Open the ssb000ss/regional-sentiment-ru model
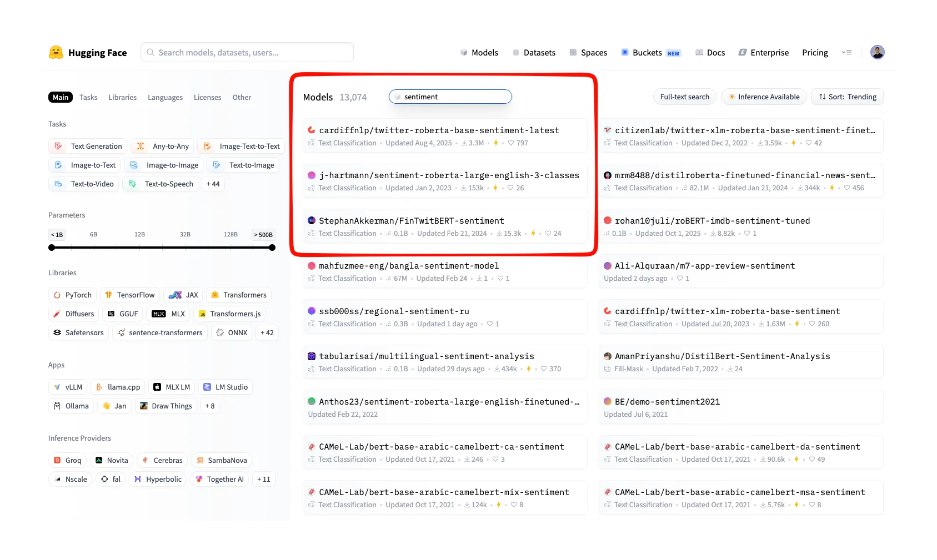Image resolution: width=937 pixels, height=560 pixels. [x=445, y=316]
